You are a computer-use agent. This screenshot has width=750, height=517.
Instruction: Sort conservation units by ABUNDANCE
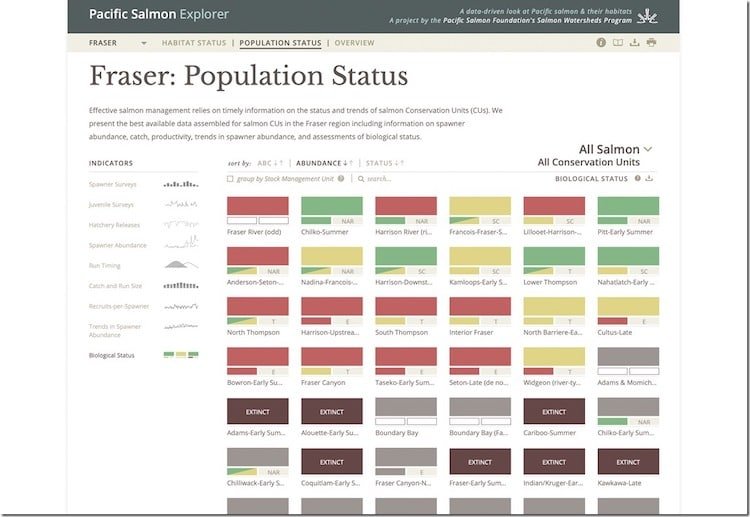pos(324,163)
